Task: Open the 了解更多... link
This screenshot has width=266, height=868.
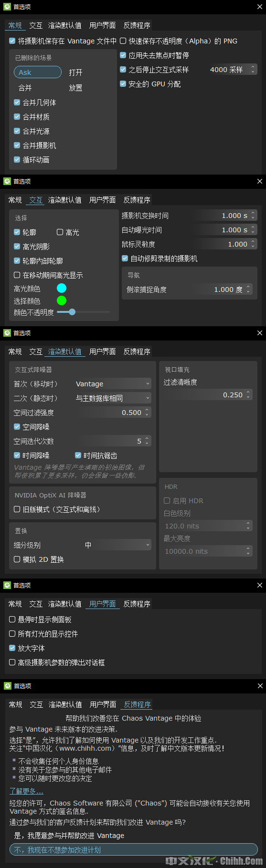Action: tap(26, 791)
